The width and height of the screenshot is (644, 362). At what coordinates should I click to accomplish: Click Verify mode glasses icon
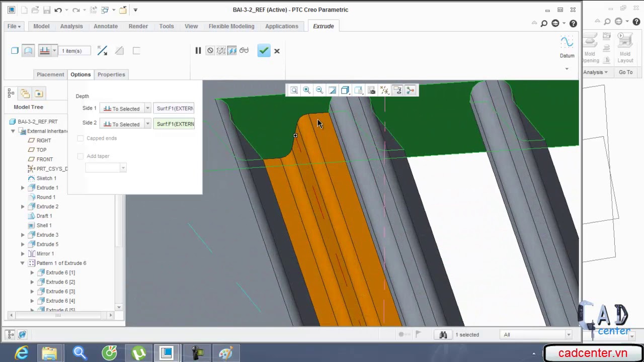(244, 51)
